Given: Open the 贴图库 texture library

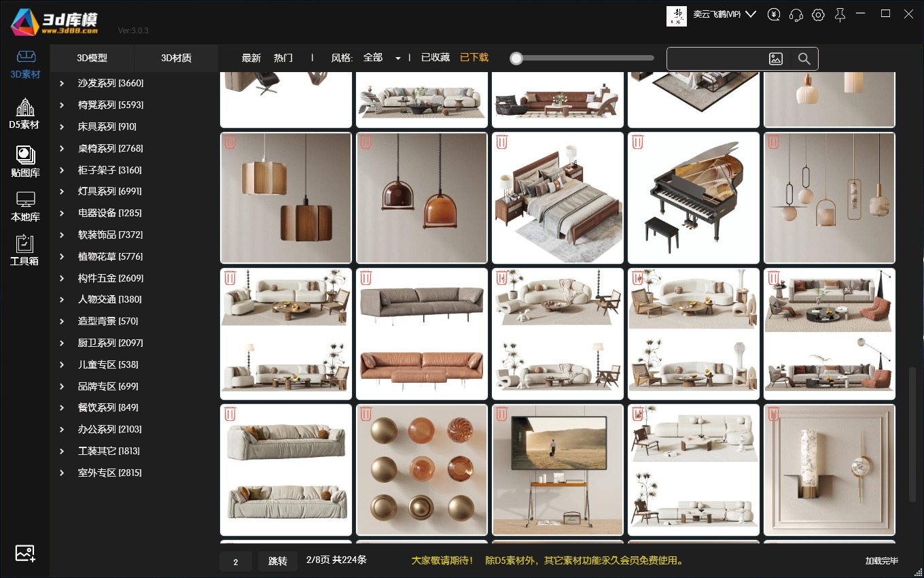Looking at the screenshot, I should coord(25,162).
